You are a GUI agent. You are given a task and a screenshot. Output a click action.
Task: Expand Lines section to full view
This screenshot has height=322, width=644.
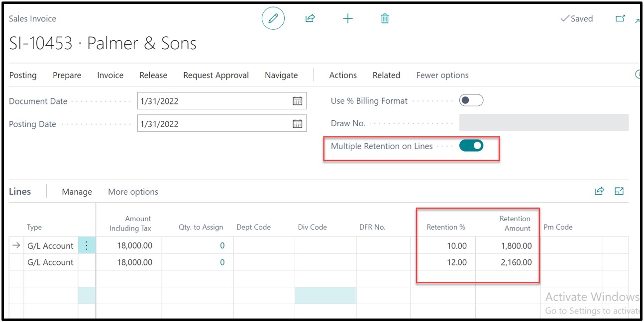(x=619, y=191)
